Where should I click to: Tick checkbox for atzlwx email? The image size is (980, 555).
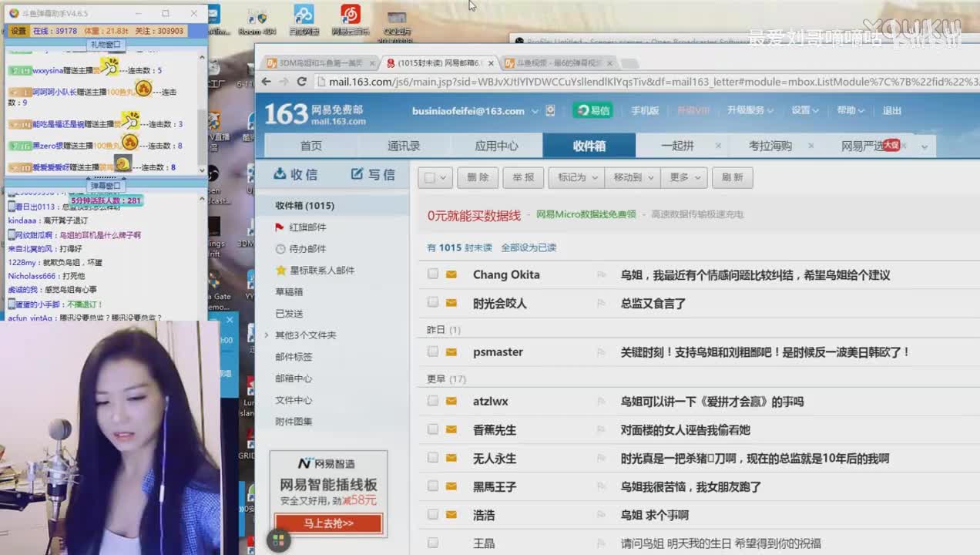tap(433, 401)
